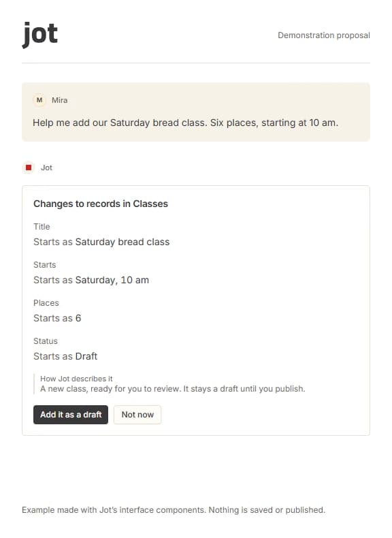Click the Places field label
This screenshot has height=538, width=392.
point(46,303)
